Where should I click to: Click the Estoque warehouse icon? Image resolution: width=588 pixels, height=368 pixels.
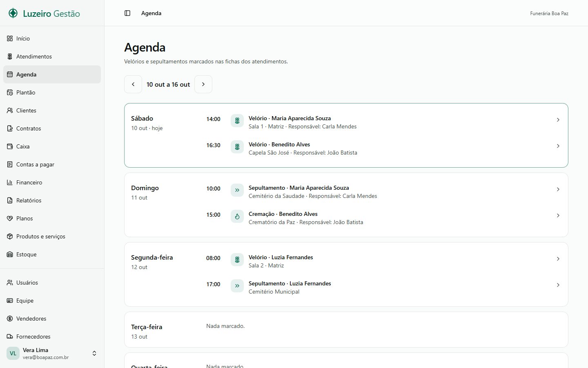point(10,254)
